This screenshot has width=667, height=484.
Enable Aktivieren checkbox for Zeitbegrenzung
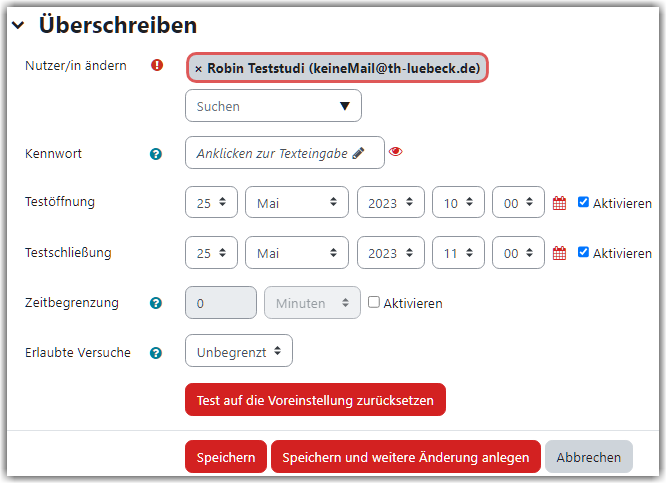tap(373, 302)
